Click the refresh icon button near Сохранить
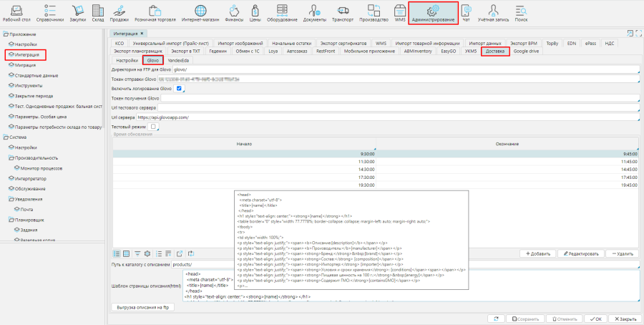 [x=494, y=319]
